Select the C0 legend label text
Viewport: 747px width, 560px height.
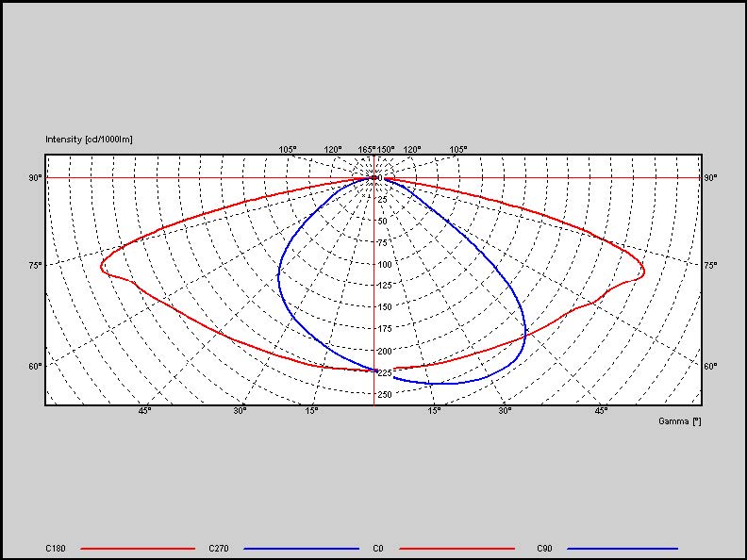(x=377, y=548)
